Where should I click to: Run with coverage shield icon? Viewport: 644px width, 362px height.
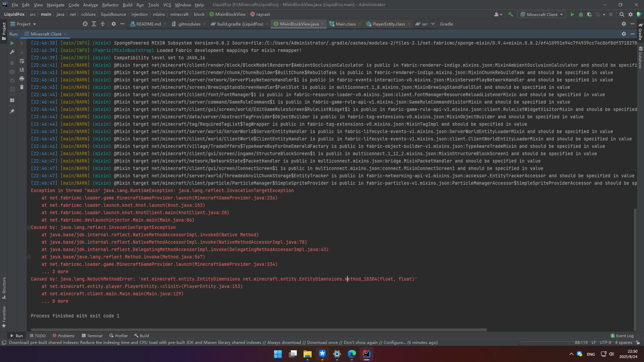[x=589, y=14]
